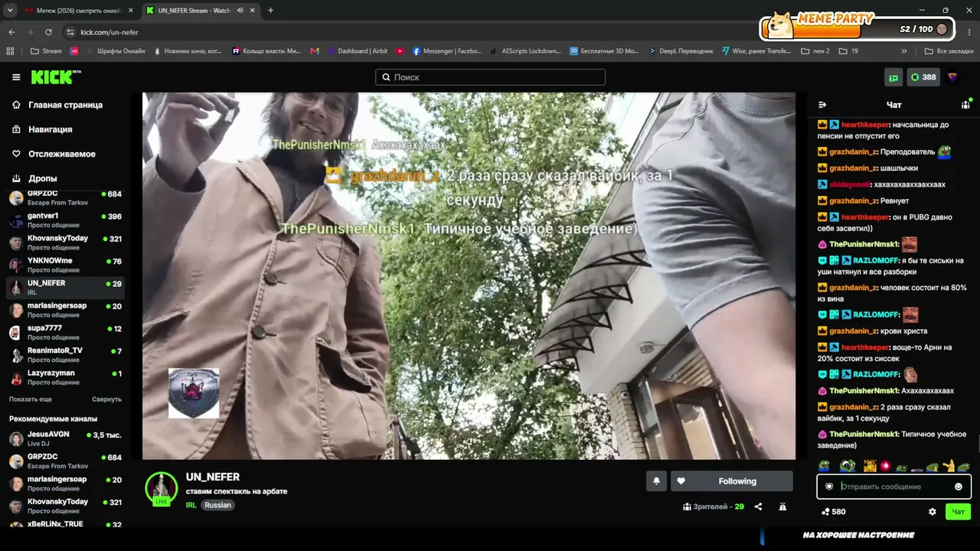Open a new browser tab
Screen dimensions: 980x551
click(270, 11)
